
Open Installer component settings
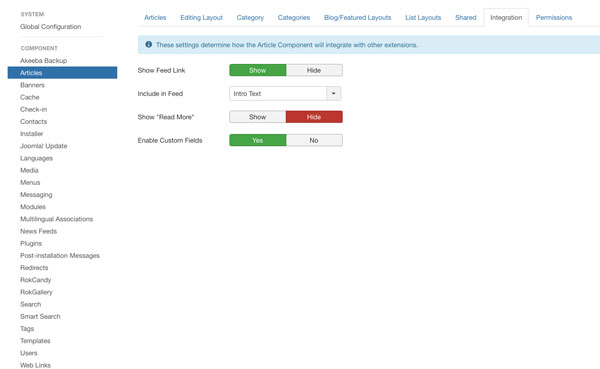click(x=31, y=134)
